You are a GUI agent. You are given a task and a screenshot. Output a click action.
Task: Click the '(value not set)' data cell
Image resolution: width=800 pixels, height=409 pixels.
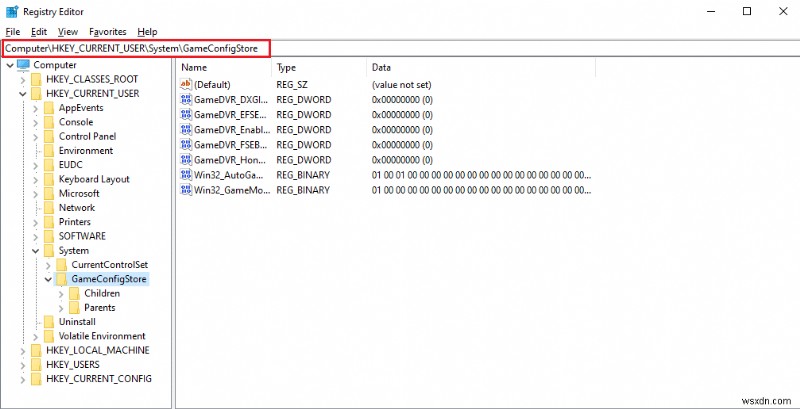402,85
